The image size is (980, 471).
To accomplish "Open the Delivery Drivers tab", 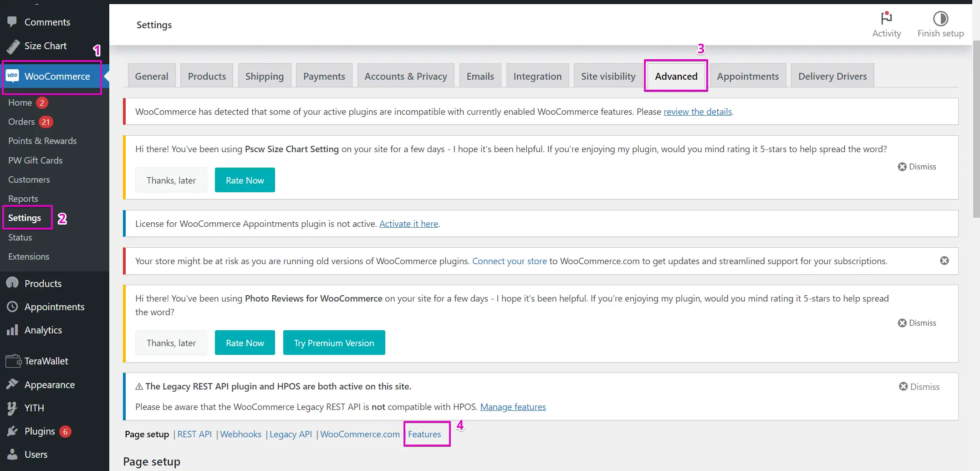I will point(832,76).
